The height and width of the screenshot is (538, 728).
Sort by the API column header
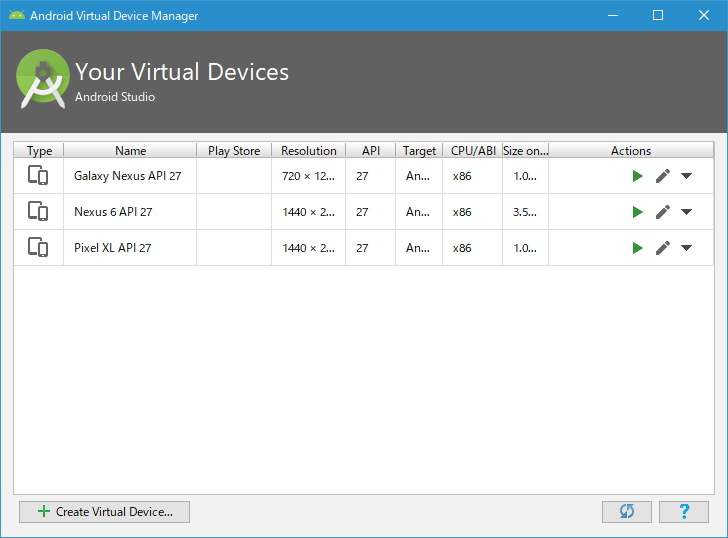click(x=371, y=150)
